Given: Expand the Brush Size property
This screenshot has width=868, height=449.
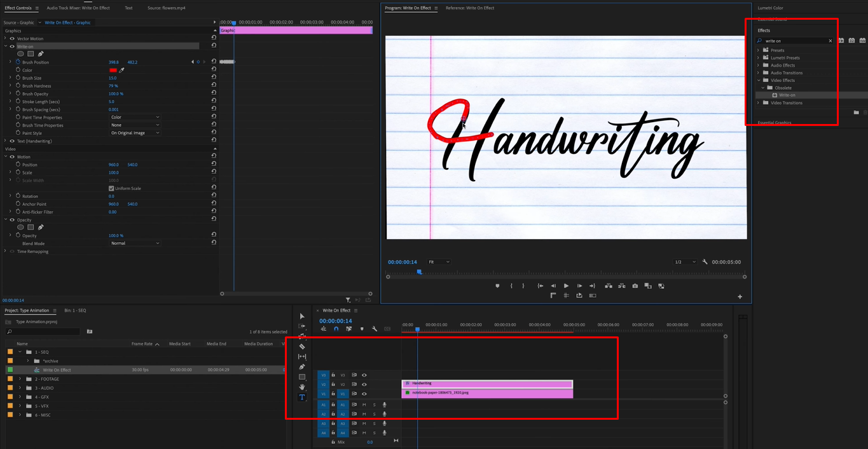Looking at the screenshot, I should click(x=10, y=78).
